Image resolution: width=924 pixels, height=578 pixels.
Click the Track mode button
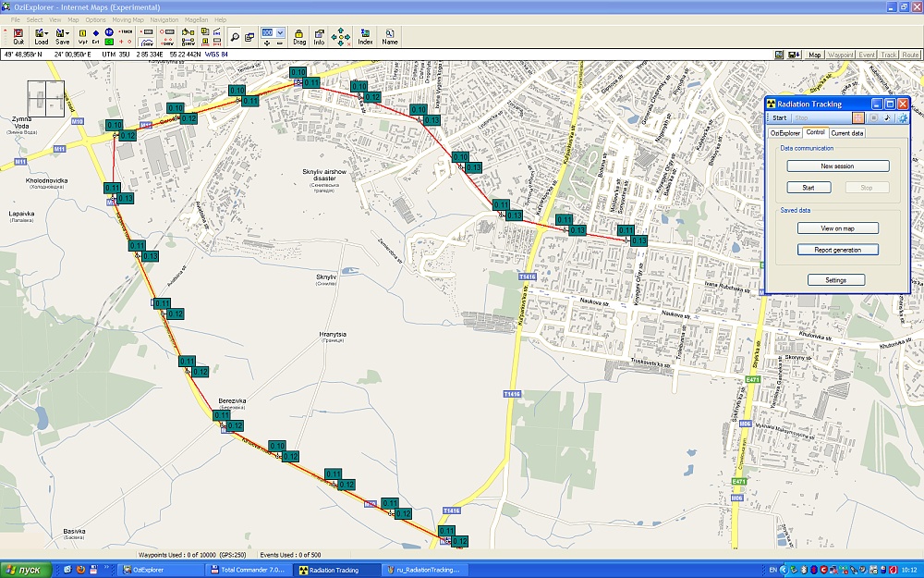click(889, 55)
